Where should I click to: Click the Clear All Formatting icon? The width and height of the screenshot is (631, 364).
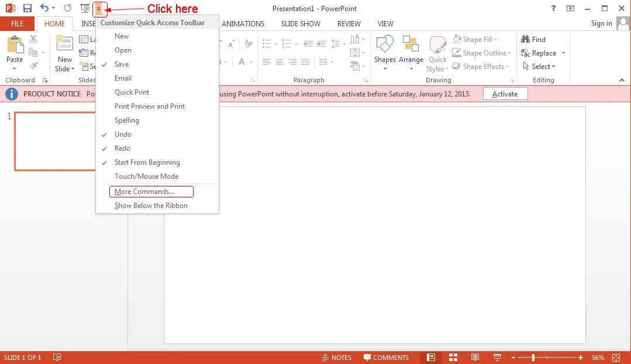pyautogui.click(x=249, y=43)
